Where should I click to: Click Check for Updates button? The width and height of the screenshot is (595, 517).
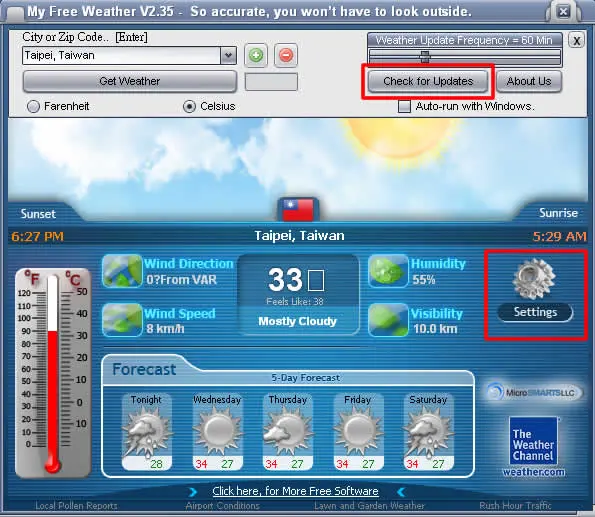[428, 81]
